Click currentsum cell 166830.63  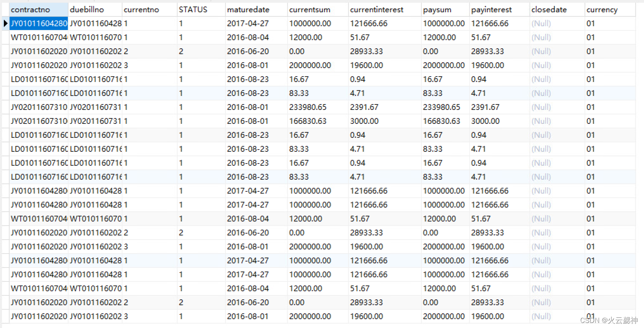pos(318,121)
